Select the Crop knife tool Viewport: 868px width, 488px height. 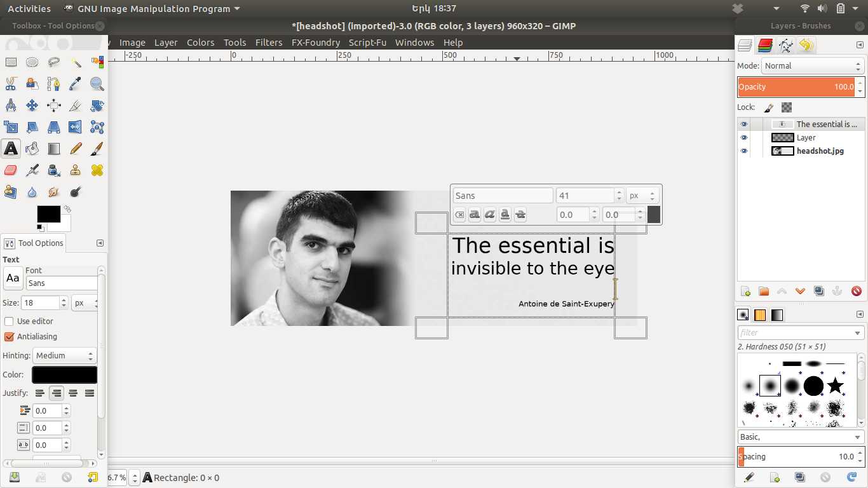pos(76,105)
